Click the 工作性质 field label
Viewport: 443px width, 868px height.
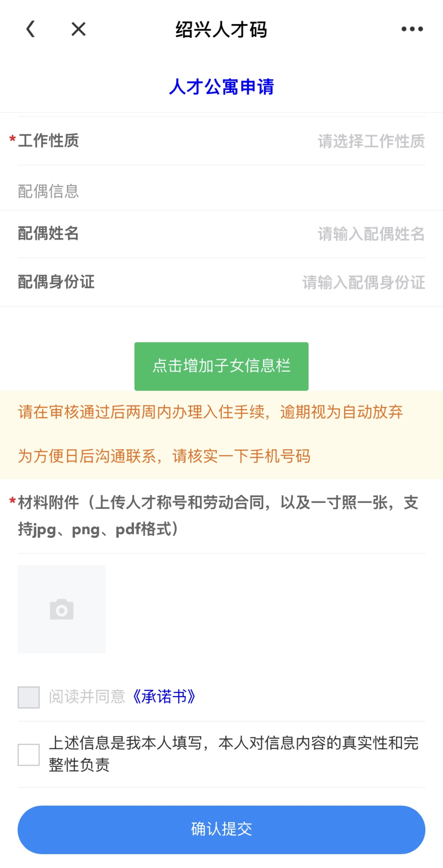pos(48,141)
